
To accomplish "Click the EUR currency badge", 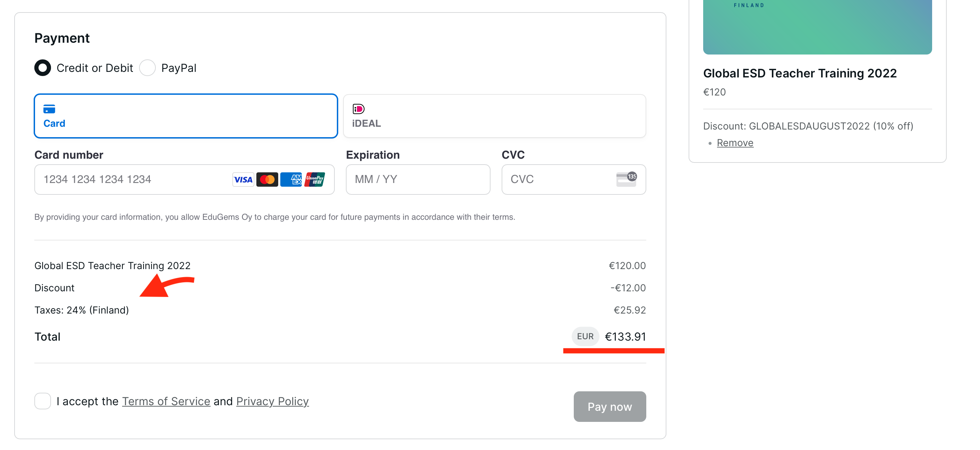I will tap(585, 336).
